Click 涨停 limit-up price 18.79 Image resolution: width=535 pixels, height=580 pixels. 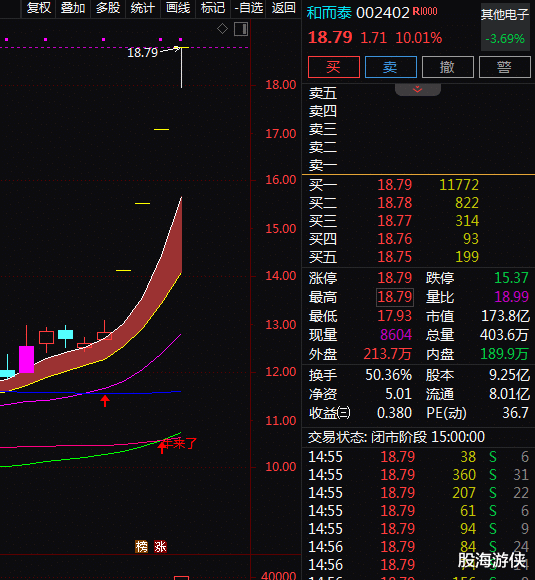(394, 278)
